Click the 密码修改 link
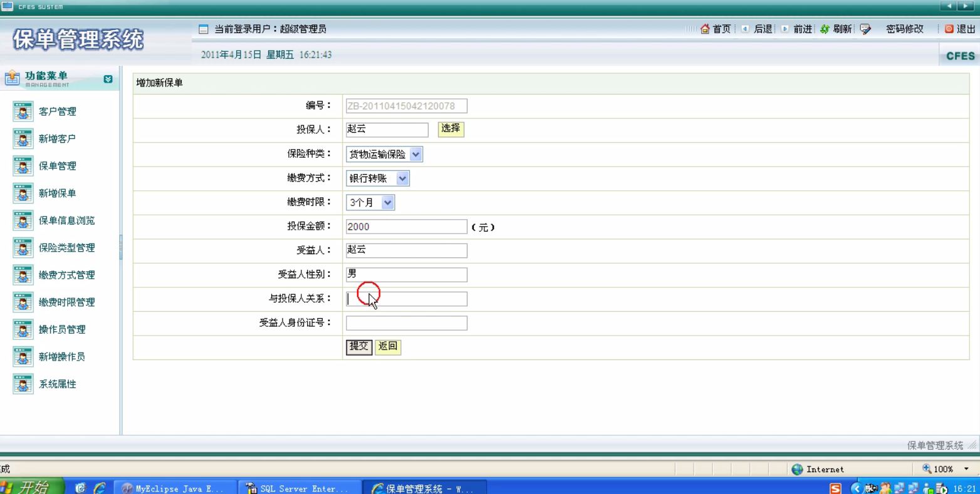The height and width of the screenshot is (494, 980). 905,29
